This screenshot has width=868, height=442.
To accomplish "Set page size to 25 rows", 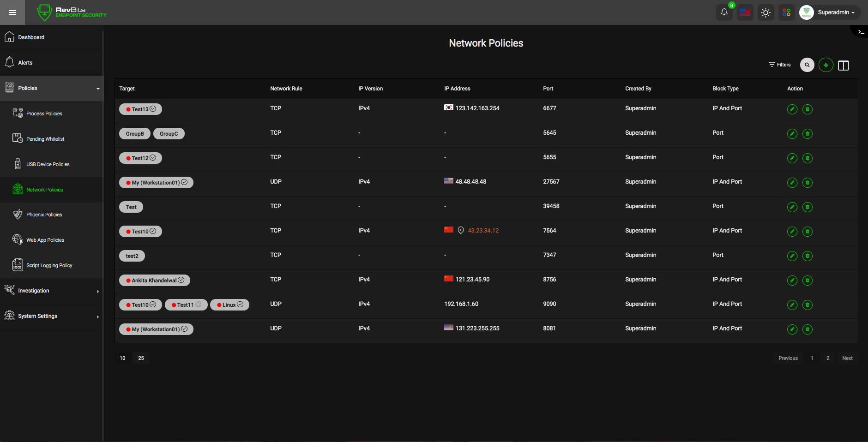I will tap(141, 358).
